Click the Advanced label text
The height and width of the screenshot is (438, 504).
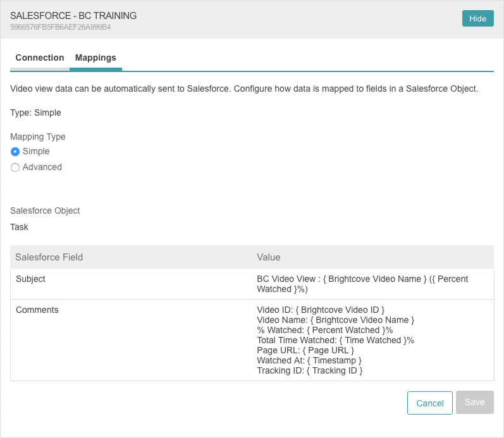click(x=42, y=167)
